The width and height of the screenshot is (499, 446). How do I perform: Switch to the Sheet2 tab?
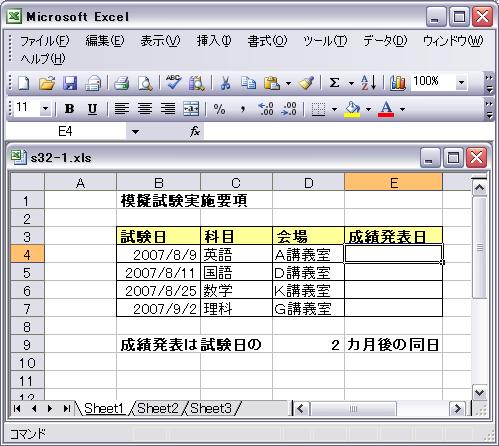click(x=157, y=408)
